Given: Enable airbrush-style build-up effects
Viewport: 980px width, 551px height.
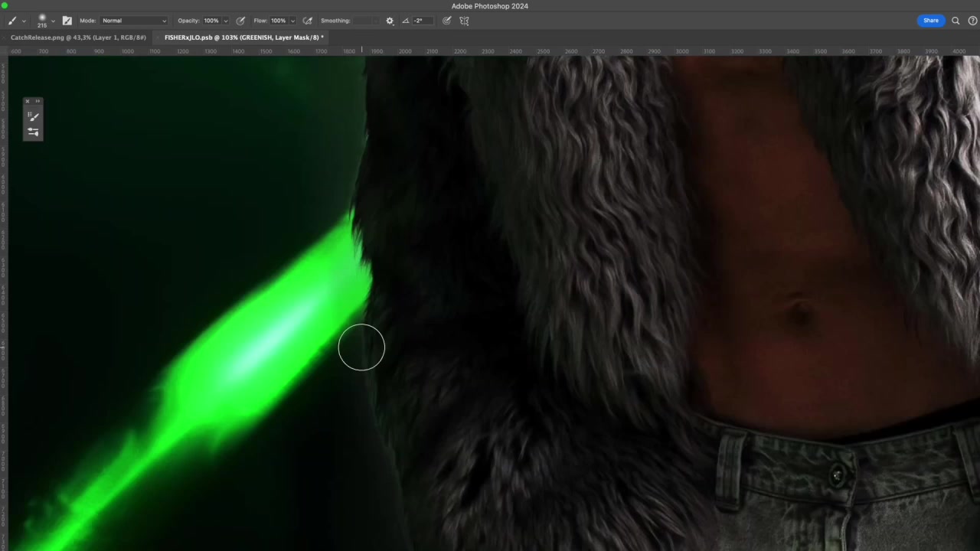Looking at the screenshot, I should (x=308, y=21).
